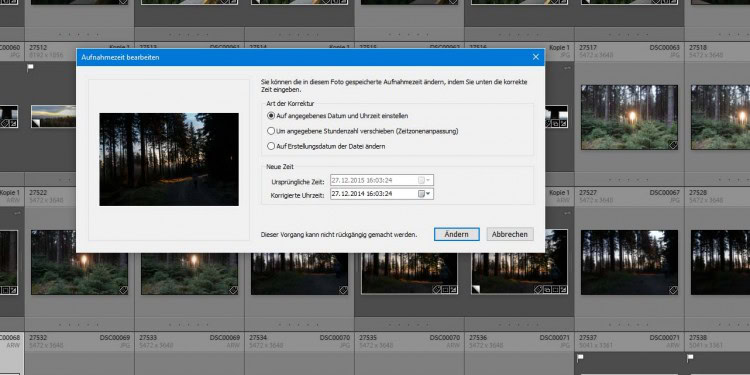Click dimensions "5041 x 3361" under 27537
The image size is (750, 375).
(x=596, y=345)
